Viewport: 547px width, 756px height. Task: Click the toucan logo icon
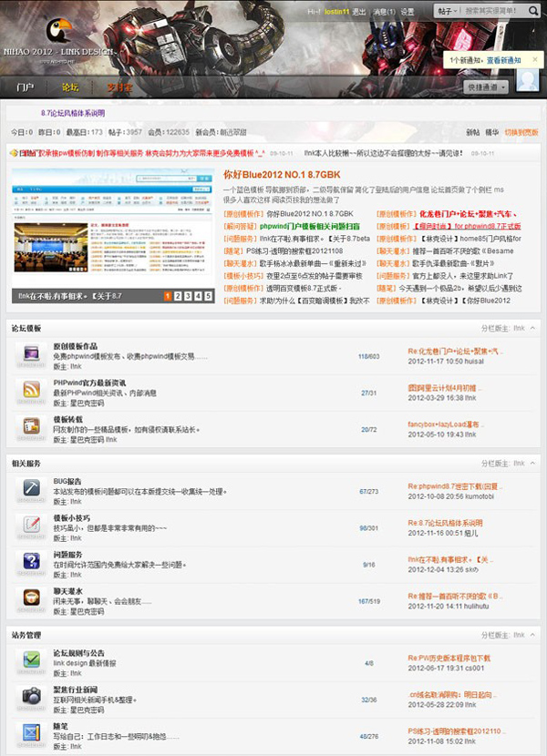58,30
